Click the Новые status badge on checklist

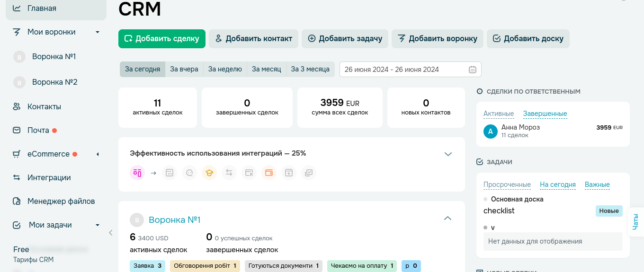[609, 211]
